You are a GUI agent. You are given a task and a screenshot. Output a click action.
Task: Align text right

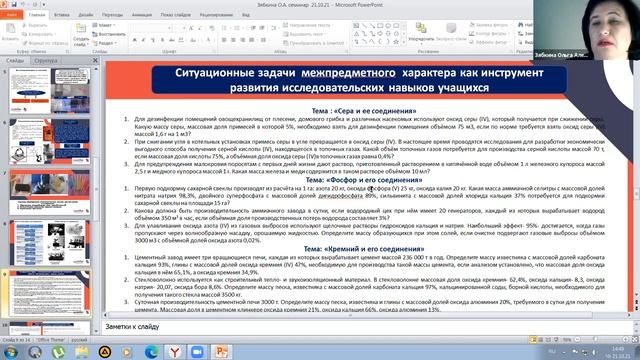[242, 40]
